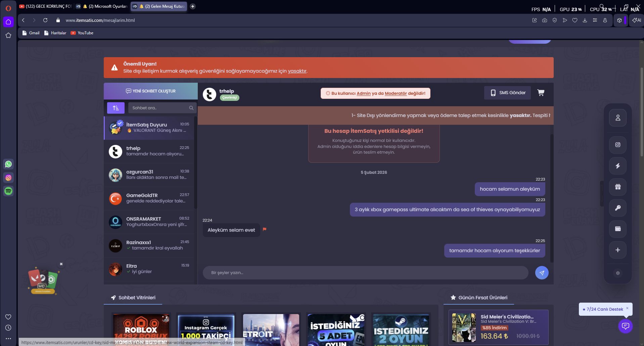Report the 'Aleyküm selam evet' message with the flag

pos(265,229)
